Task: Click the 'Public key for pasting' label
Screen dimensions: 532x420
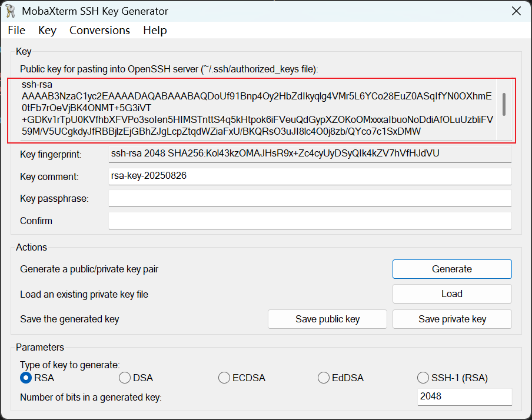Action: coord(169,69)
